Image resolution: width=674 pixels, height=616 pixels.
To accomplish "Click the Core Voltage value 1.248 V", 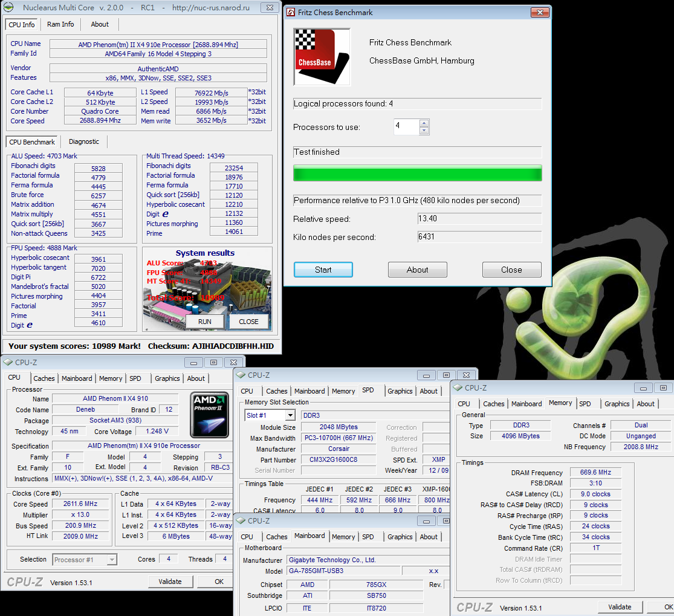I will pyautogui.click(x=157, y=431).
